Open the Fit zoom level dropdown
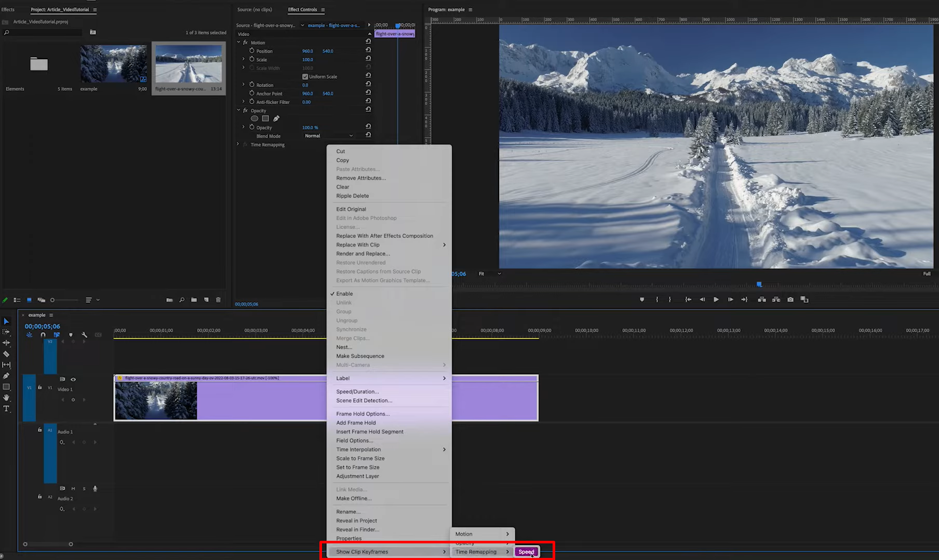This screenshot has height=560, width=939. [488, 274]
